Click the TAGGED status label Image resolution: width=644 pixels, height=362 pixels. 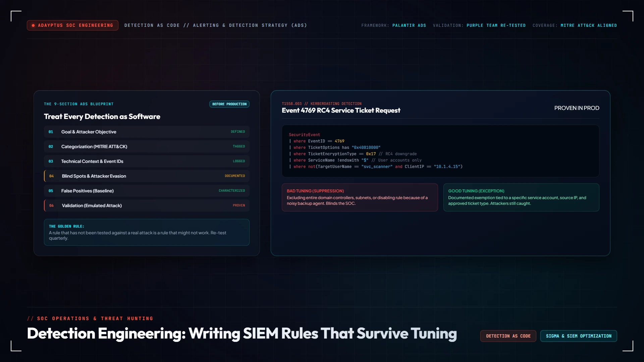(x=239, y=146)
